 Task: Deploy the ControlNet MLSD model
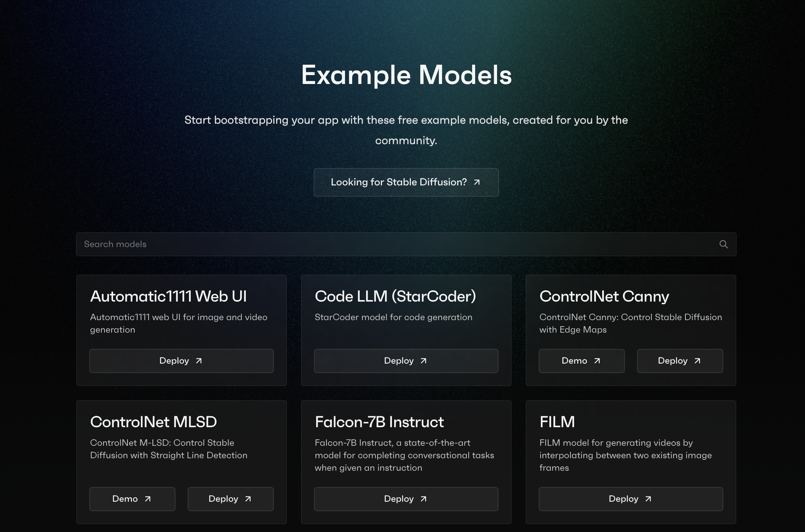(x=230, y=499)
